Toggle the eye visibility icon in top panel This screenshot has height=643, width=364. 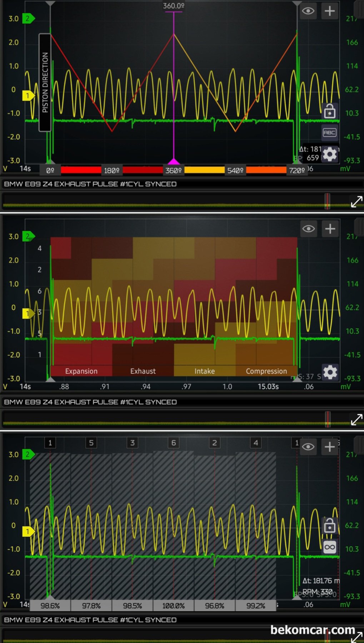click(x=308, y=11)
